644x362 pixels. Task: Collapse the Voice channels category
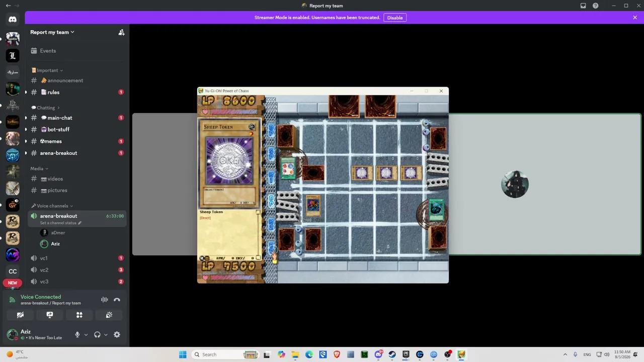coord(52,206)
